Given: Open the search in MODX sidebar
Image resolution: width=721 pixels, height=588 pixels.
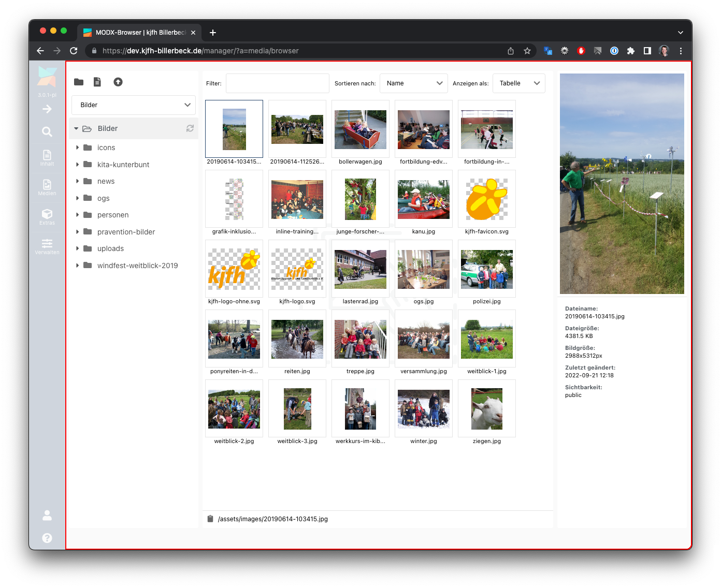Looking at the screenshot, I should (x=47, y=132).
